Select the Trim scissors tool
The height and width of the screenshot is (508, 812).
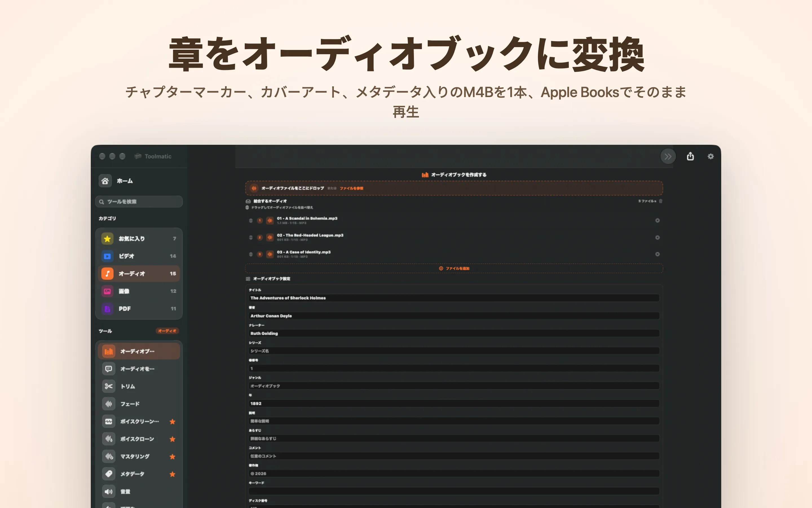point(139,386)
